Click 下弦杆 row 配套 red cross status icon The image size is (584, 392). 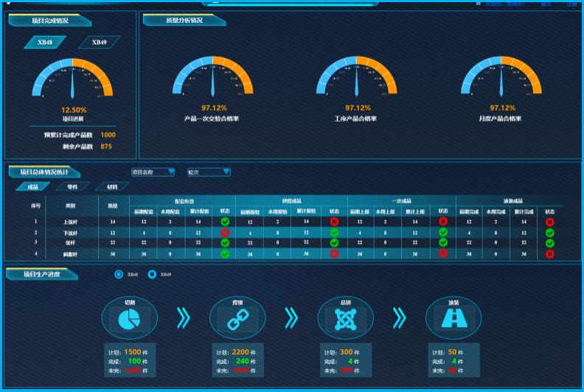225,233
